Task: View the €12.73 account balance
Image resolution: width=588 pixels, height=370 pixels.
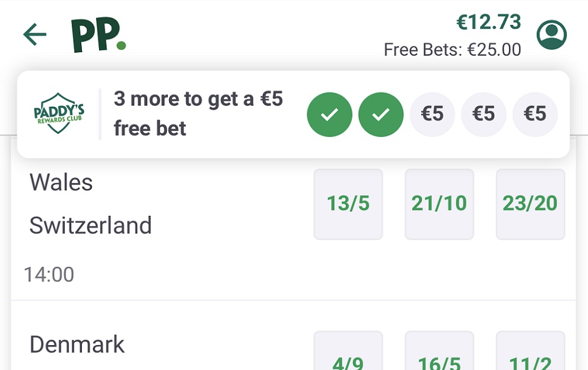Action: click(x=488, y=23)
